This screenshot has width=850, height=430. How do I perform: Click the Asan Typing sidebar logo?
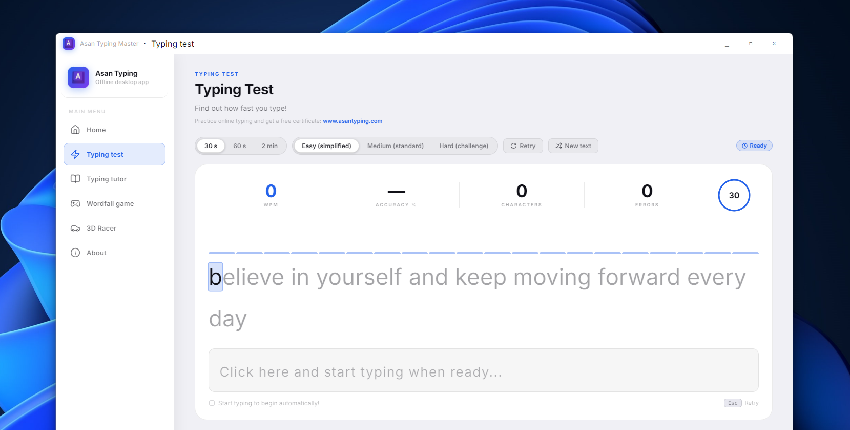tap(78, 77)
